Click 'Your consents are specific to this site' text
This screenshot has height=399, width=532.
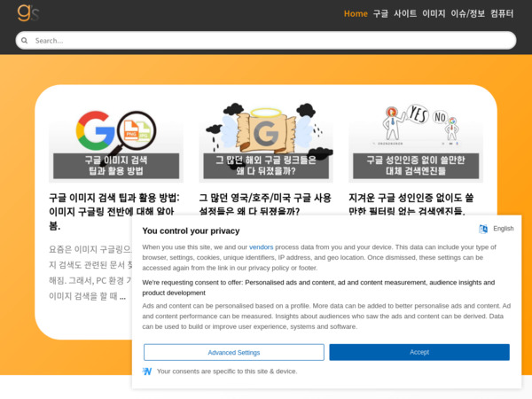pos(227,372)
